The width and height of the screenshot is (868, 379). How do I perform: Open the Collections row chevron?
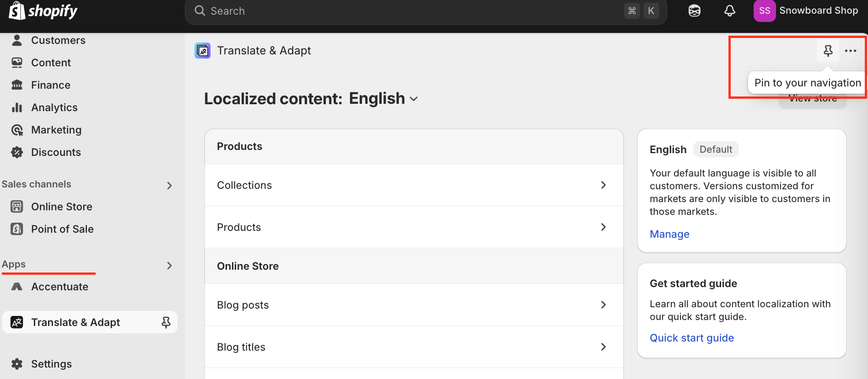(x=604, y=185)
